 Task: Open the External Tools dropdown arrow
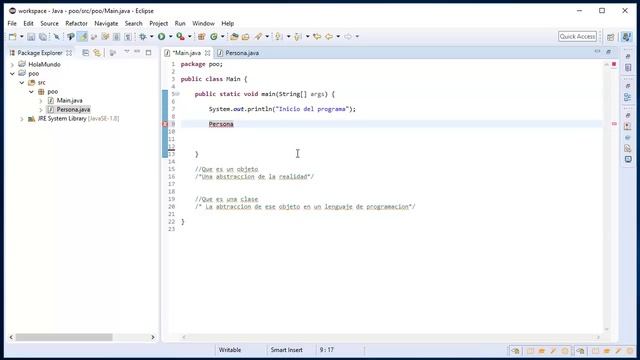pyautogui.click(x=190, y=37)
